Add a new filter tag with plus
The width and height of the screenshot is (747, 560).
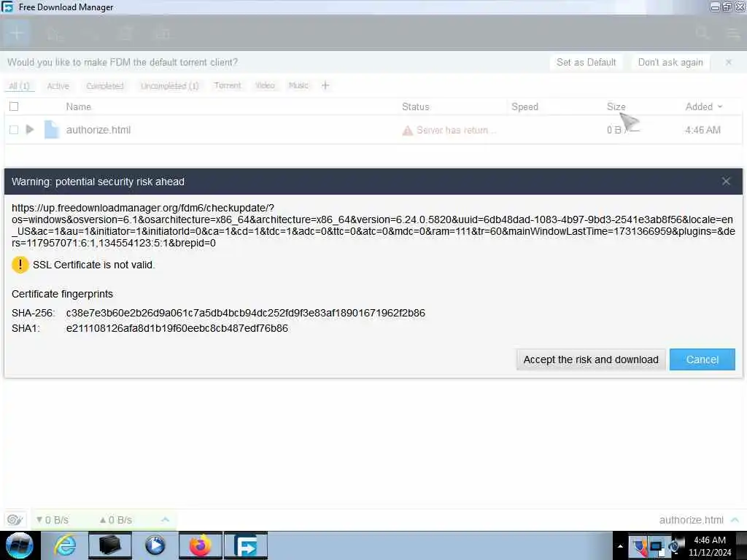325,85
